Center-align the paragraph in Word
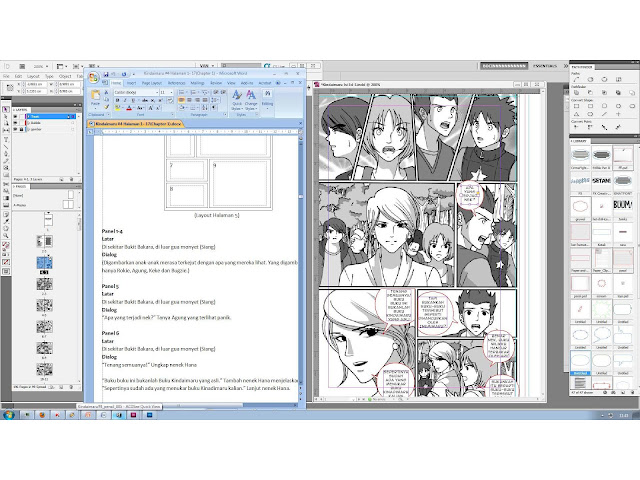This screenshot has width=640, height=480. point(189,100)
